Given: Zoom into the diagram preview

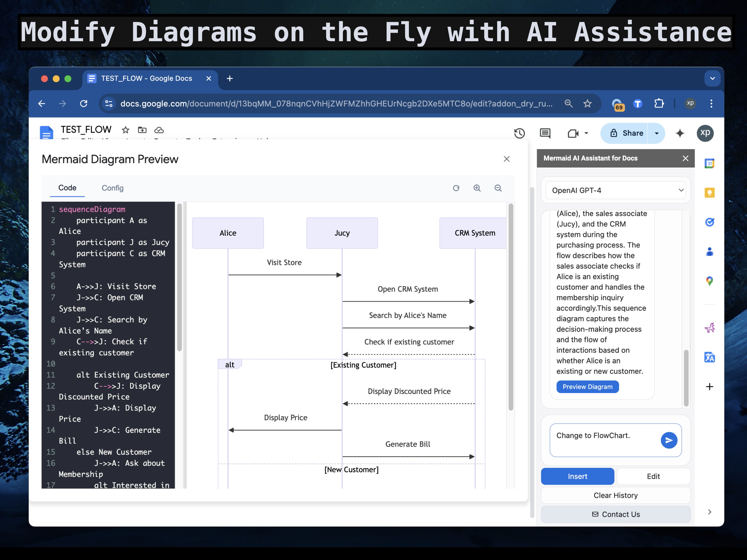Looking at the screenshot, I should pos(477,188).
